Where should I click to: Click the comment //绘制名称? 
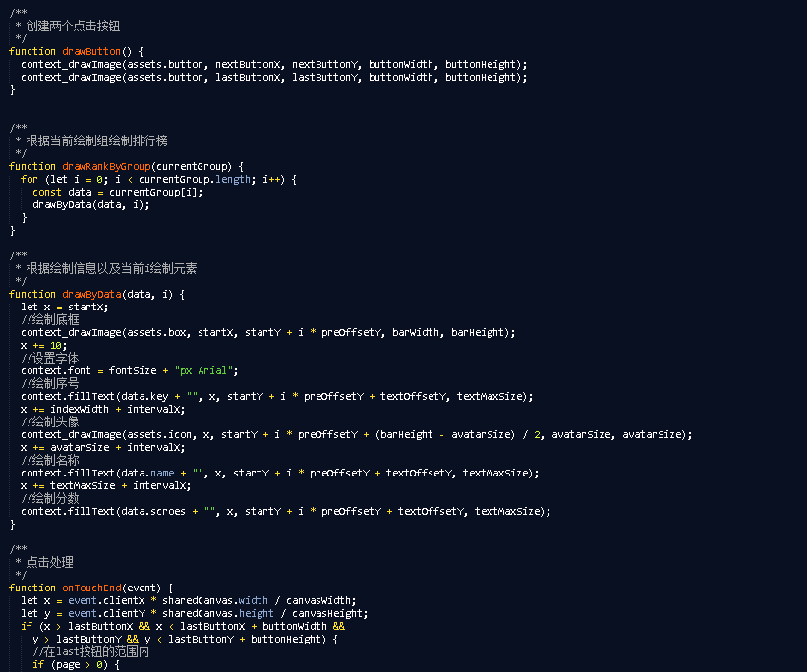point(50,460)
